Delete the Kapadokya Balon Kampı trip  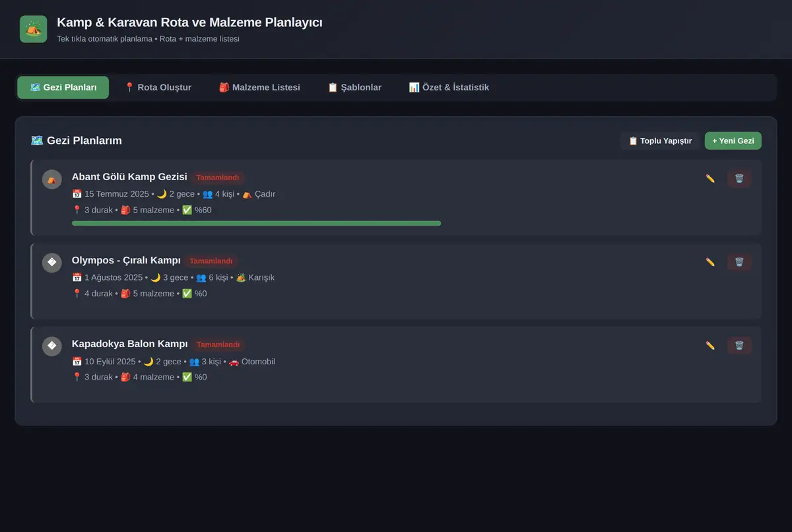739,345
